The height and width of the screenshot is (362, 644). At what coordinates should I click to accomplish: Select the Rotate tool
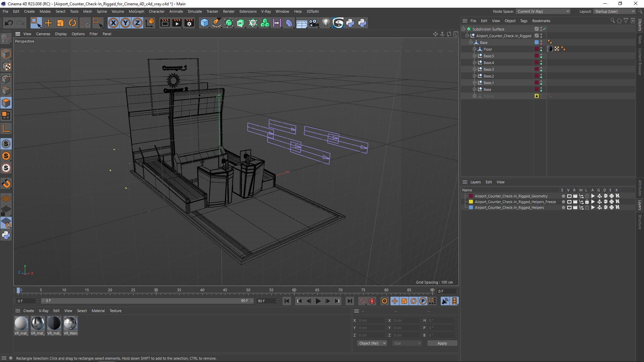[x=72, y=23]
